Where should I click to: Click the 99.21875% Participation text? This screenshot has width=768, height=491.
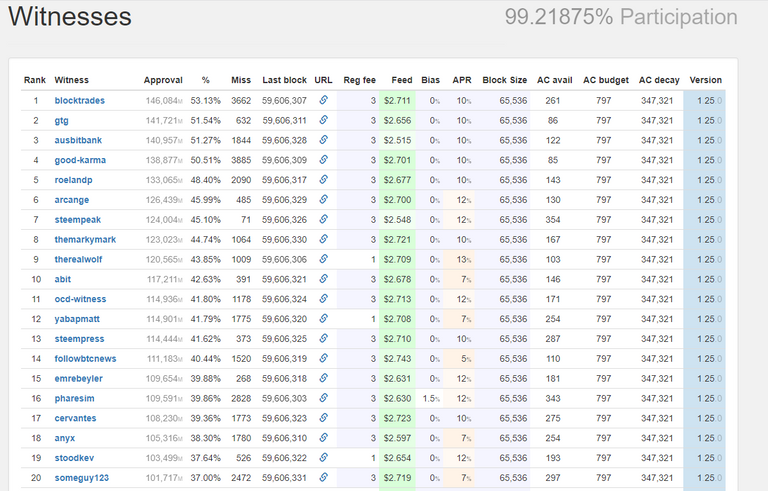click(x=621, y=17)
